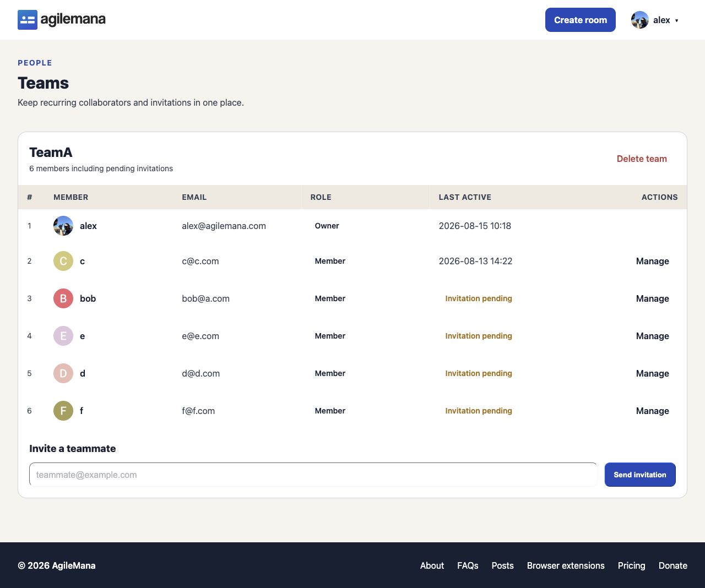Select the f@f.com email cell
This screenshot has height=588, width=705.
(198, 411)
